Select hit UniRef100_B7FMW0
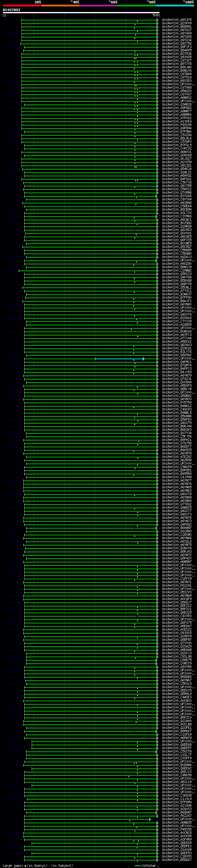The width and height of the screenshot is (197, 868). click(x=177, y=132)
